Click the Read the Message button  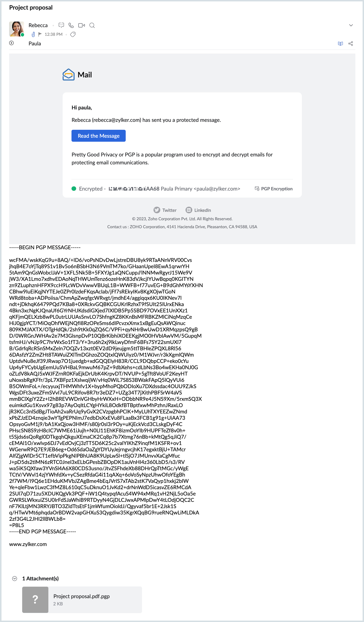(98, 136)
